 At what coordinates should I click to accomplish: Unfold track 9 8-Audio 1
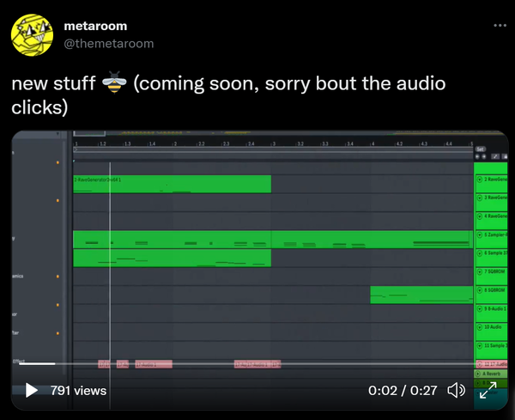point(480,308)
